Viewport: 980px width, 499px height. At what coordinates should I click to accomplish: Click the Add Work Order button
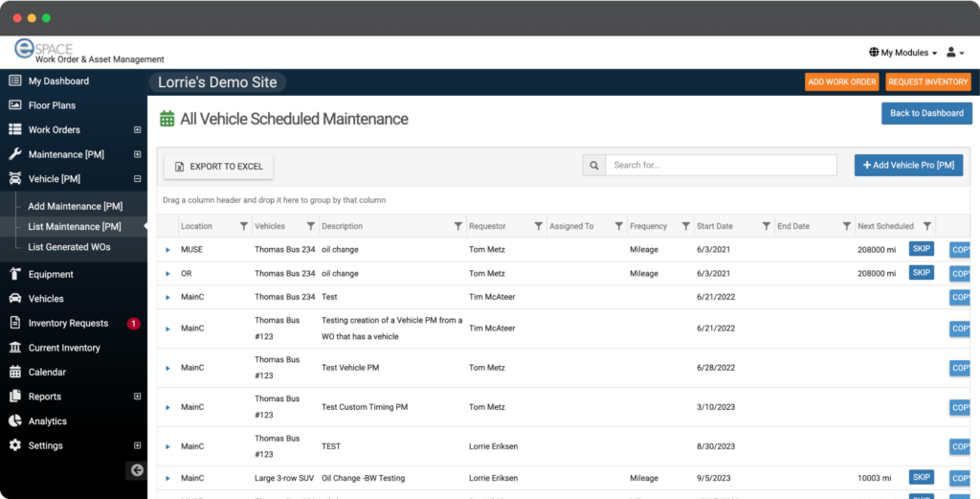pos(841,82)
